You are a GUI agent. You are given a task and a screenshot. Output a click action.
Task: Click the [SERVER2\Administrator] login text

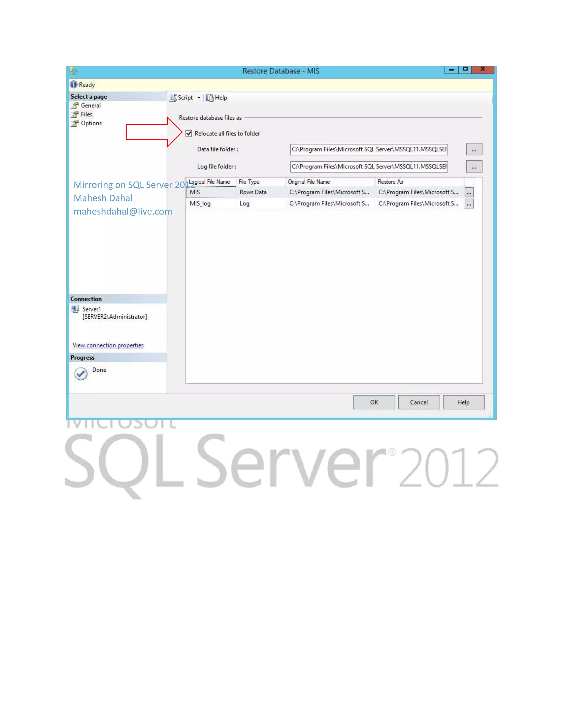pyautogui.click(x=115, y=317)
